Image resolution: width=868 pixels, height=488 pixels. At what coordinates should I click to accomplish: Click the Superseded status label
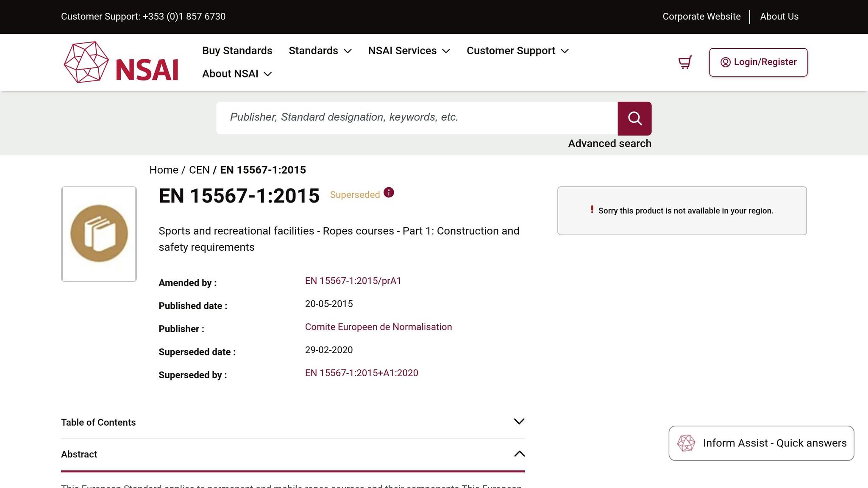pos(355,195)
